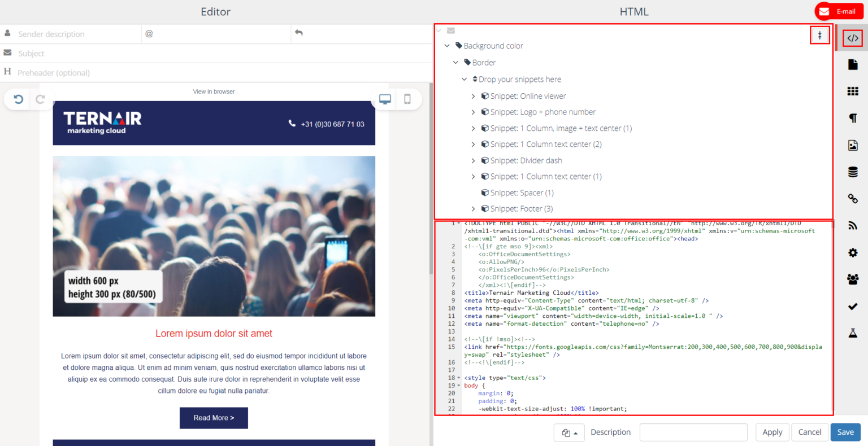Expand Snippet: 1 Column, image + text center node
Screen dimensions: 868x446
(x=473, y=129)
